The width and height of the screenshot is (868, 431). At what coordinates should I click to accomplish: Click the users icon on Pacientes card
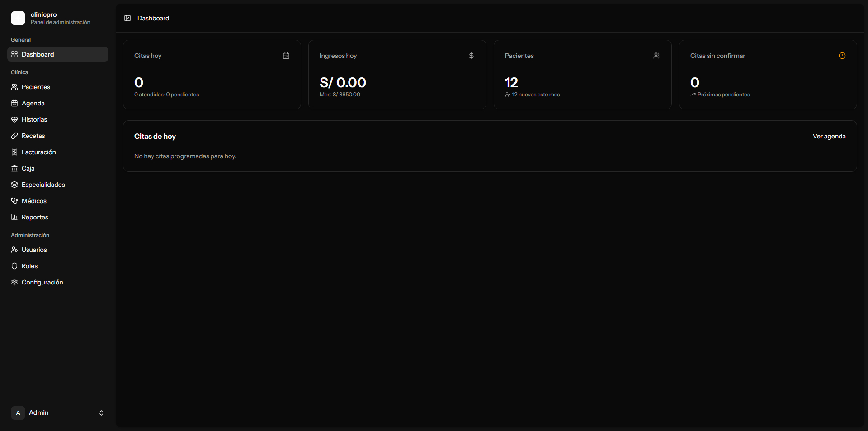657,56
